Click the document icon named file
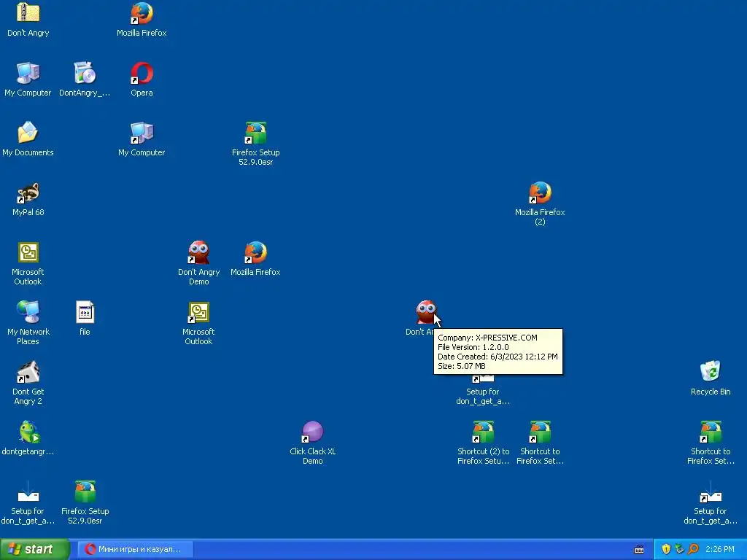 [x=85, y=312]
